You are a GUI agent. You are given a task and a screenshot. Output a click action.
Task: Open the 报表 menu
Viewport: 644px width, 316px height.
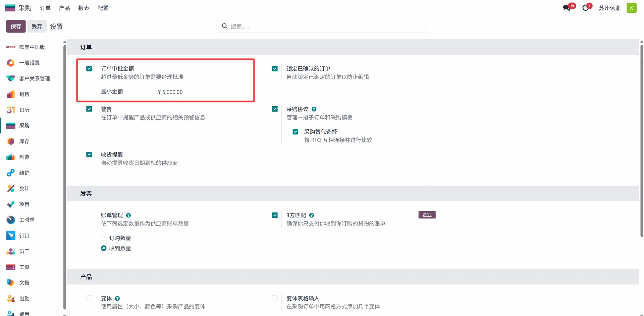(x=84, y=8)
